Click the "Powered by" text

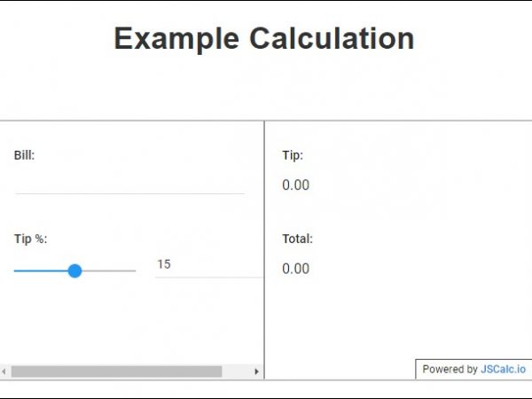[x=450, y=369]
